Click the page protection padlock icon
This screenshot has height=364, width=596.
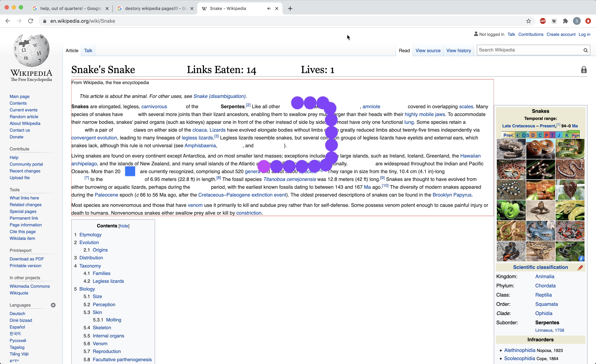(584, 70)
